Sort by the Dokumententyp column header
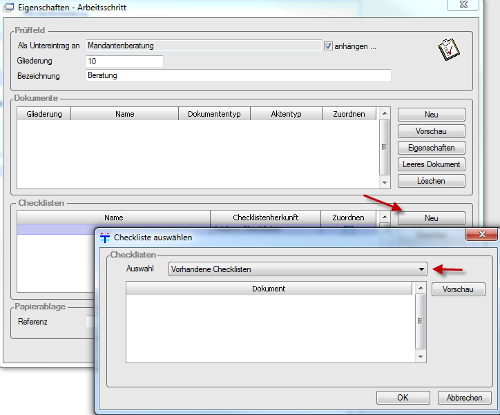This screenshot has width=500, height=415. click(x=214, y=114)
